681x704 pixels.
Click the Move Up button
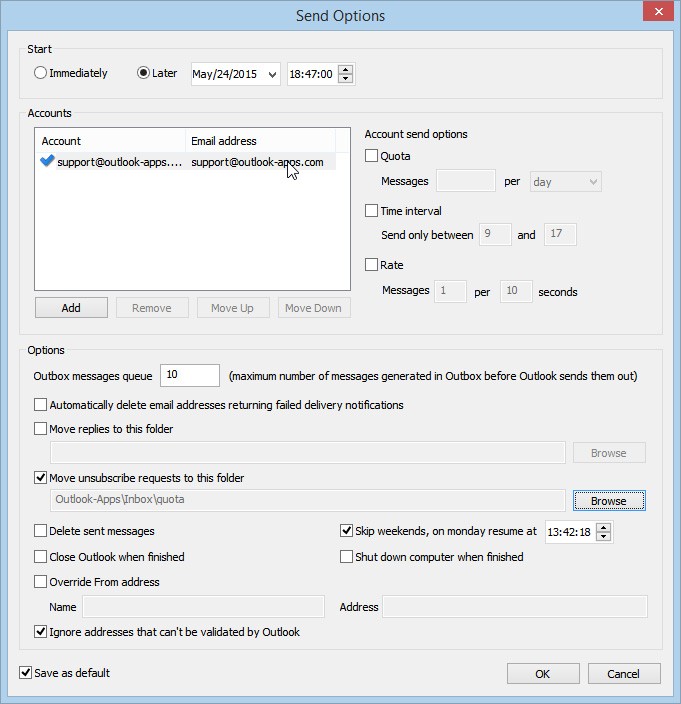coord(233,308)
